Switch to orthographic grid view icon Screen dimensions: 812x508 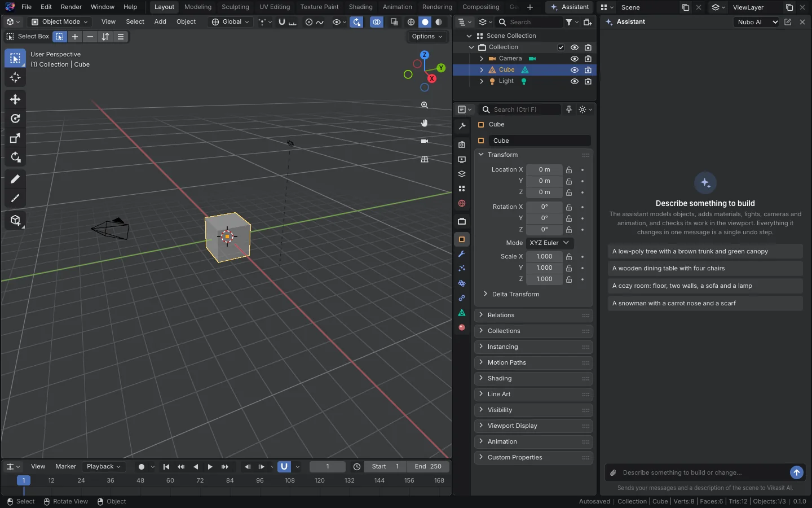(x=425, y=159)
